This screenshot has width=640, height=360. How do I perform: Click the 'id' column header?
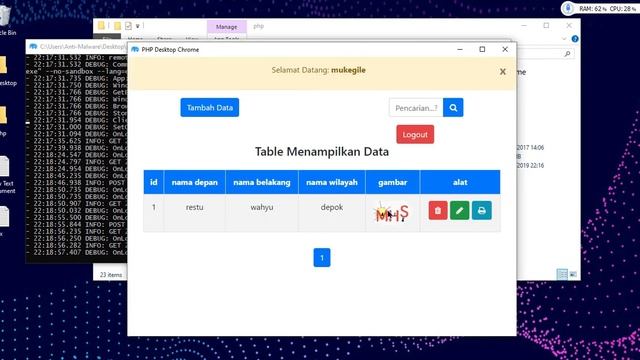pos(154,182)
